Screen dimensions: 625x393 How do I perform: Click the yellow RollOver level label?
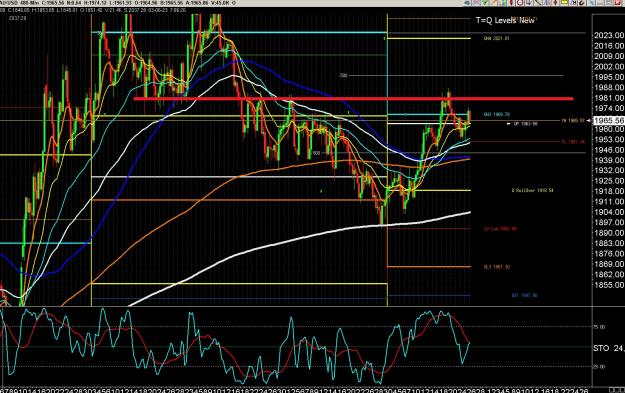(533, 191)
